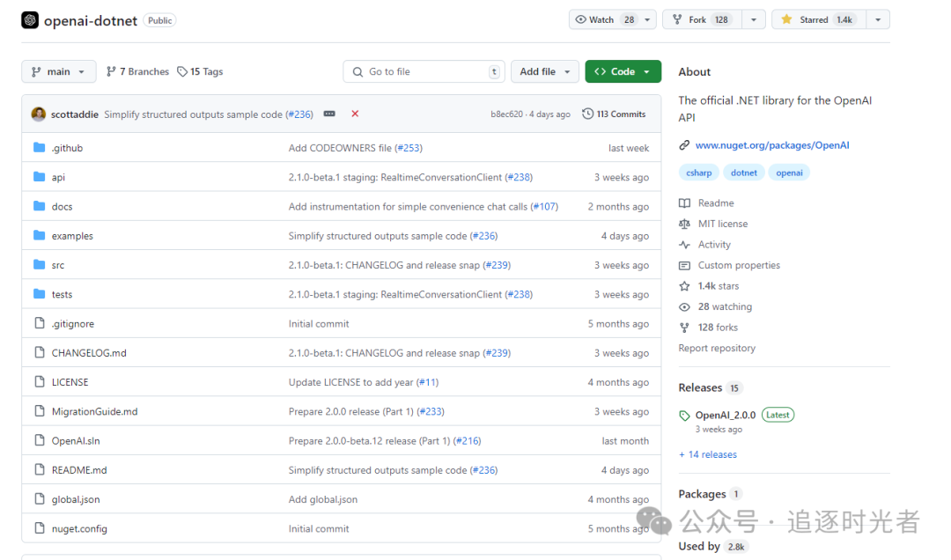Click the 'Go to file' search field
Image resolution: width=951 pixels, height=560 pixels.
424,71
